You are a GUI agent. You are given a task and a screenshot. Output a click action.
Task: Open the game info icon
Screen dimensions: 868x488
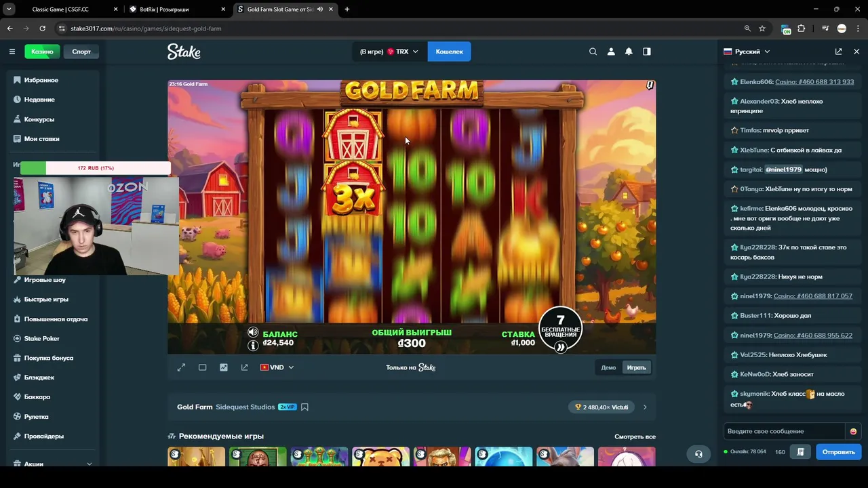(253, 345)
